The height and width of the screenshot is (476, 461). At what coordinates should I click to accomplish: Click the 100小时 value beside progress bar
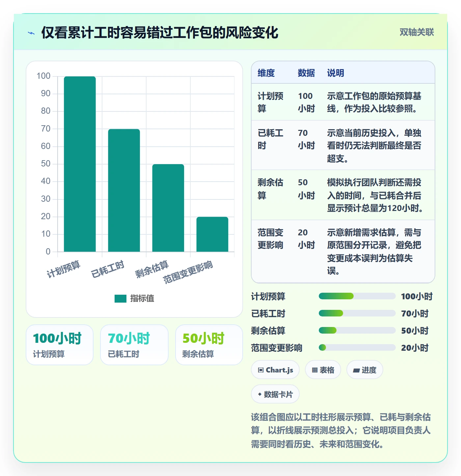417,296
